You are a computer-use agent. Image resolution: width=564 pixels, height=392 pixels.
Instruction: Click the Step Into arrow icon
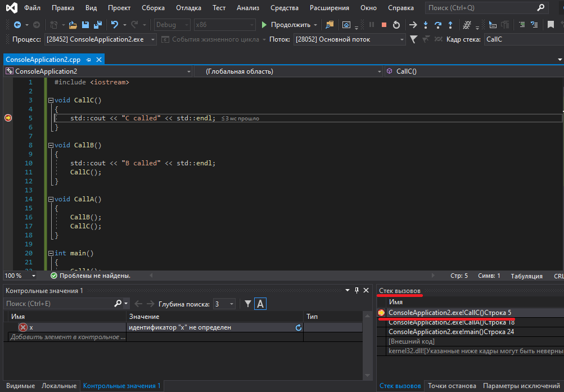coord(425,25)
